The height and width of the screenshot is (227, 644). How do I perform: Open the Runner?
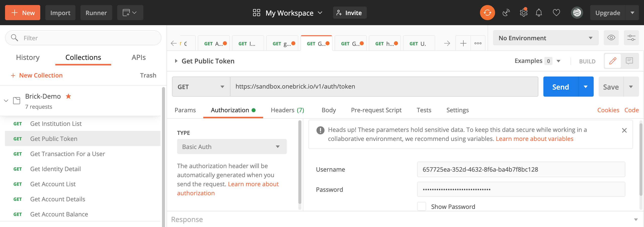96,13
